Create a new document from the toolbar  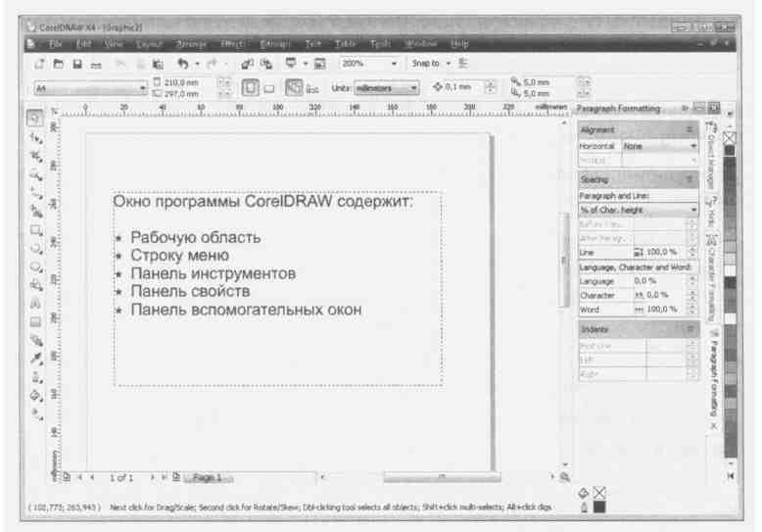click(39, 64)
